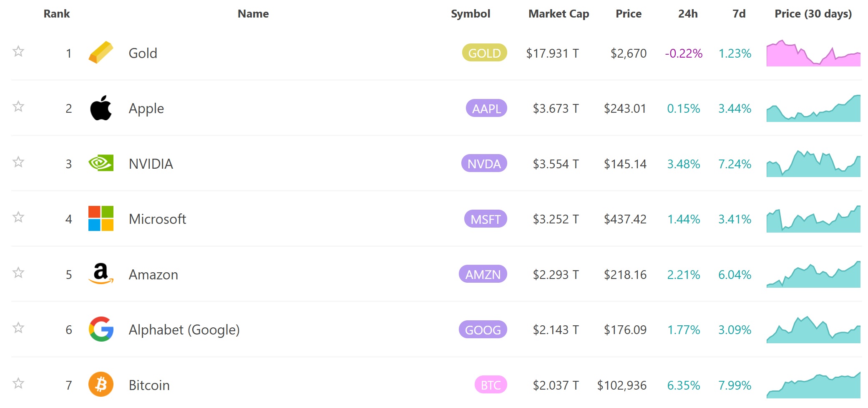Click the AMZN symbol badge

[483, 274]
